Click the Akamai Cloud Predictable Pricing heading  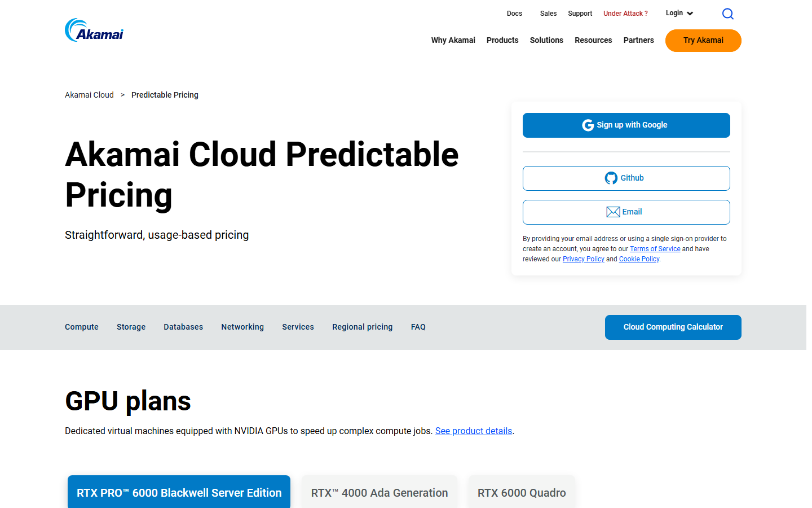click(x=262, y=174)
